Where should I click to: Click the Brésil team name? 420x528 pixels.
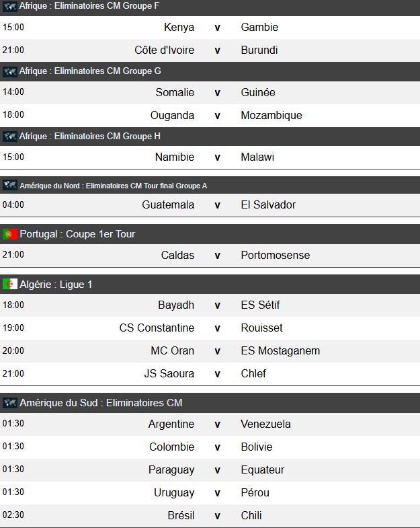tap(181, 516)
